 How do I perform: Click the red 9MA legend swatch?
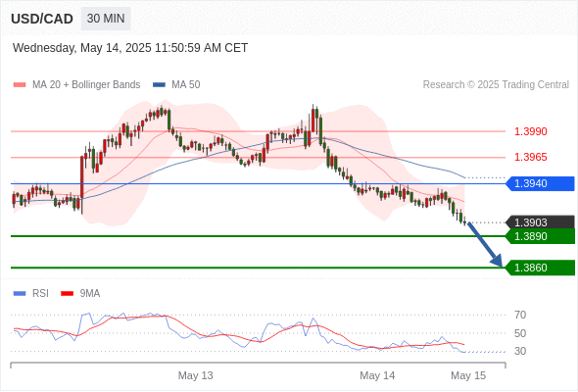point(67,294)
